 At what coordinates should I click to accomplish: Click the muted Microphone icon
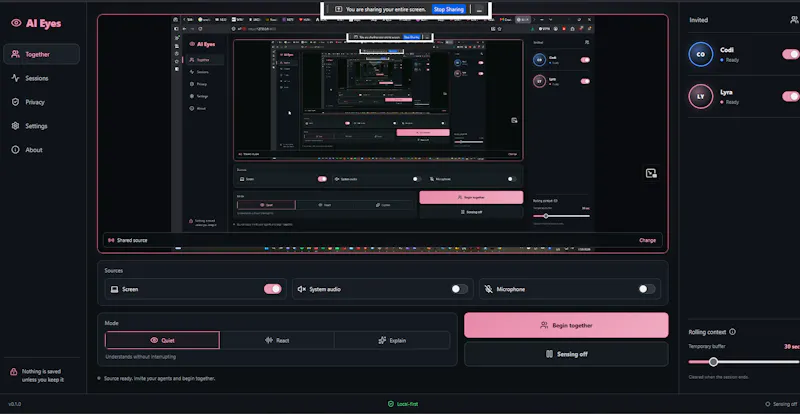488,289
